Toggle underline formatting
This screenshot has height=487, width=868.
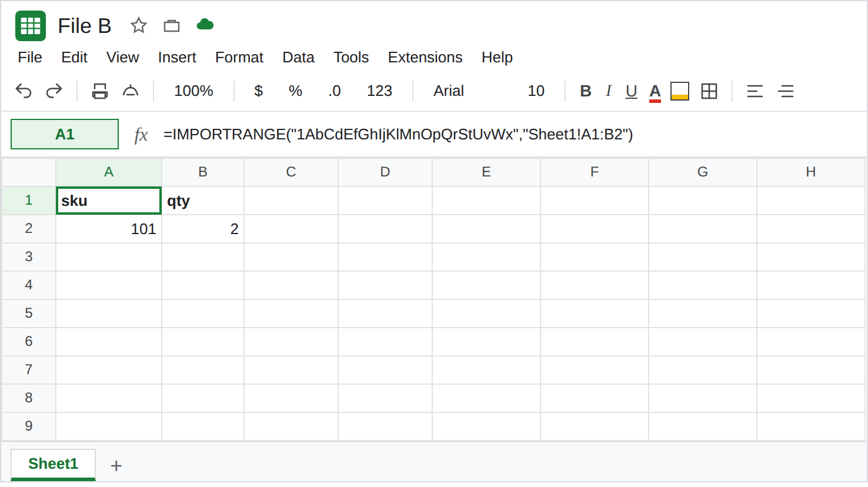pyautogui.click(x=632, y=92)
